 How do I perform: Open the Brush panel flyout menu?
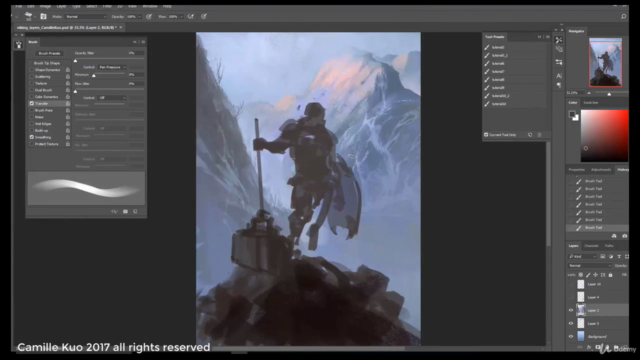(x=143, y=42)
